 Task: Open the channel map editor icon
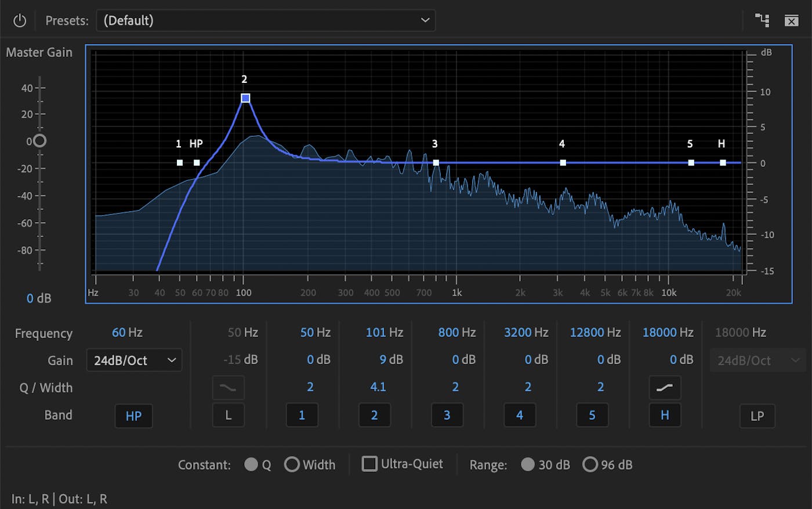tap(762, 20)
